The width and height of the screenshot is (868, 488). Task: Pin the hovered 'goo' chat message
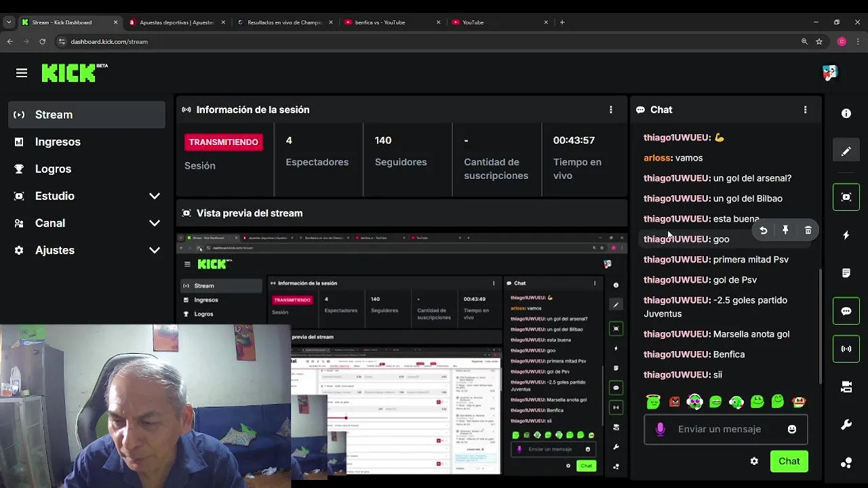785,230
